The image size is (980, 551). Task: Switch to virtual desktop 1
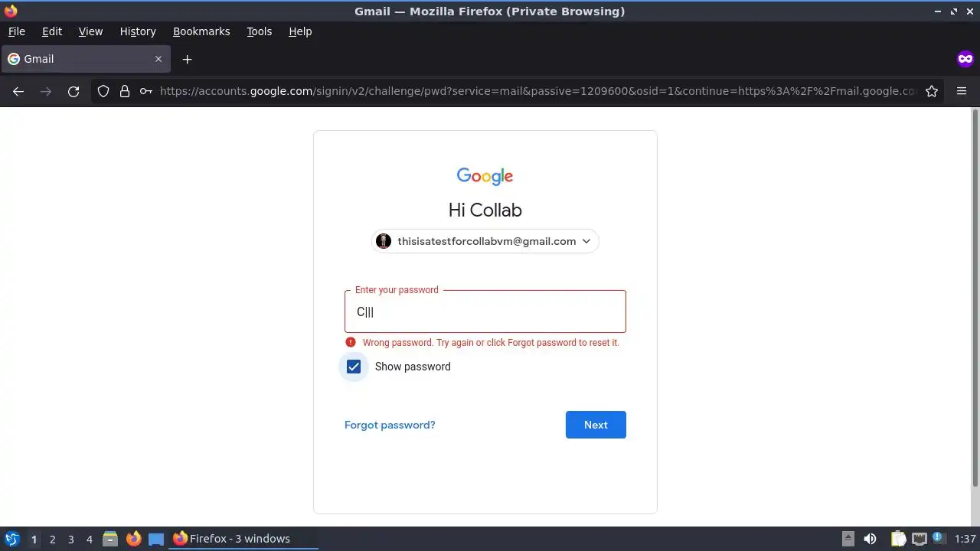pos(34,539)
